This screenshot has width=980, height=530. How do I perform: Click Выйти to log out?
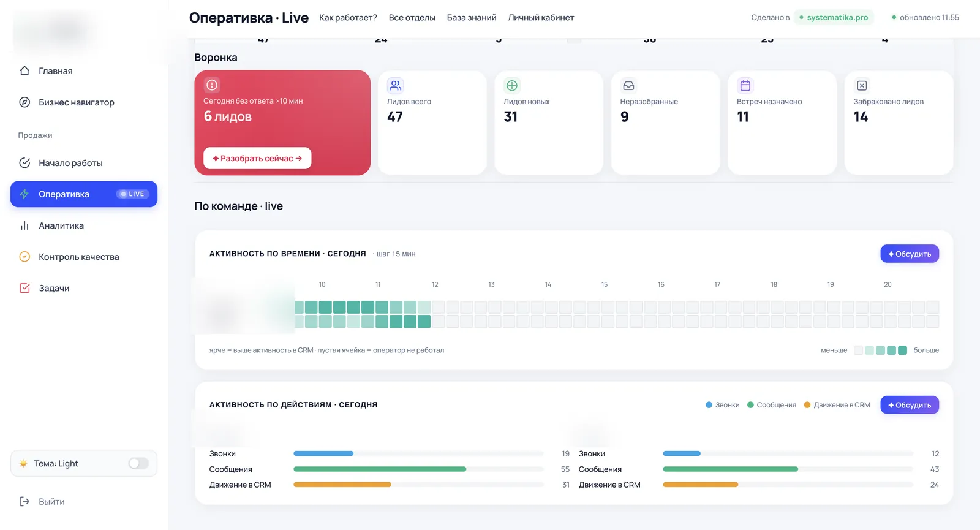click(51, 501)
